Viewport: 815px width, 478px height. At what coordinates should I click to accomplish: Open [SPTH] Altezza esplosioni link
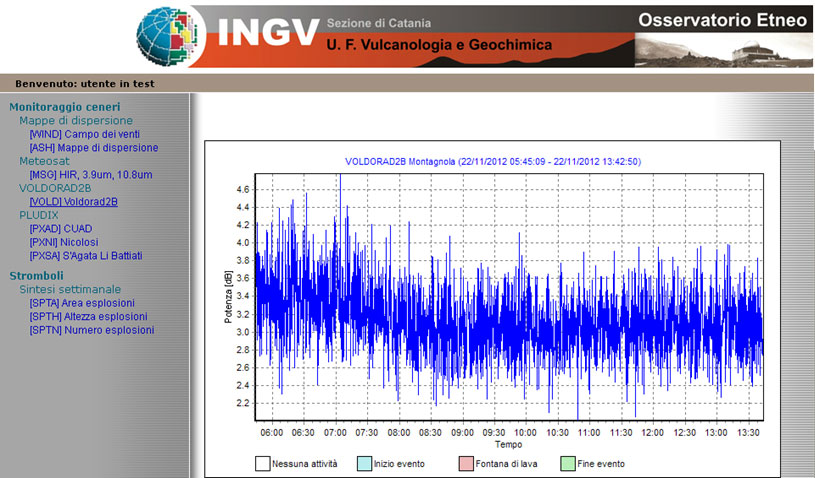(x=88, y=316)
